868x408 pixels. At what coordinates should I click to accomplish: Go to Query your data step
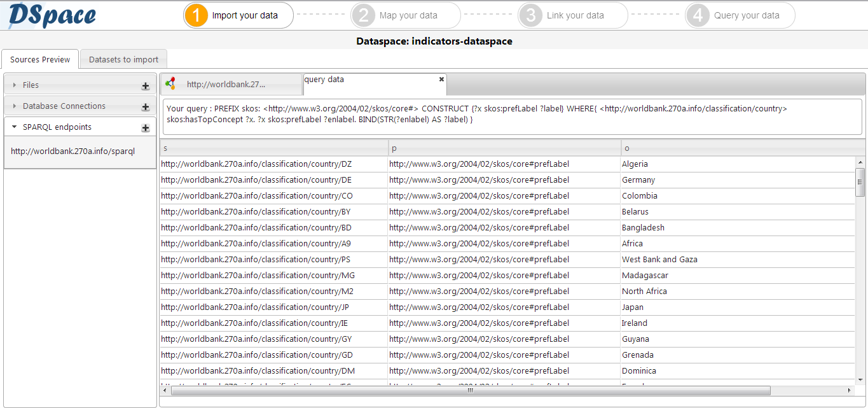point(740,16)
